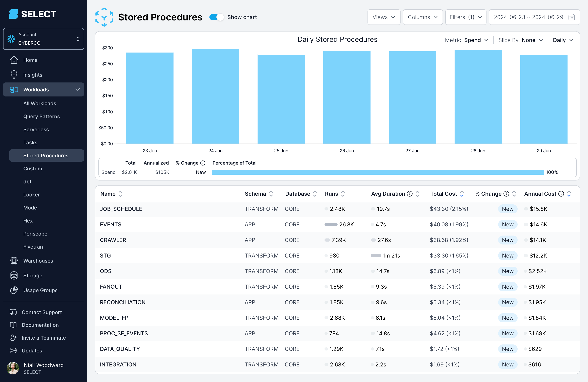Select the Query Patterns menu item
The image size is (588, 382).
tap(42, 116)
